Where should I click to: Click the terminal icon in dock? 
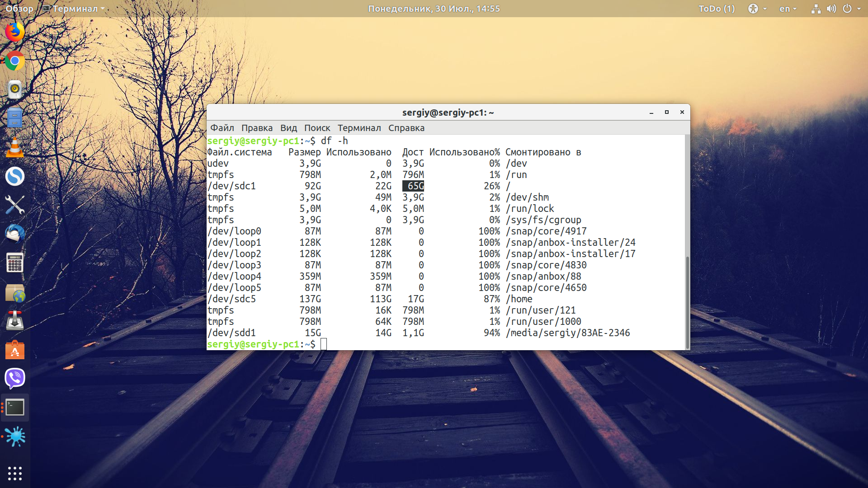click(15, 407)
